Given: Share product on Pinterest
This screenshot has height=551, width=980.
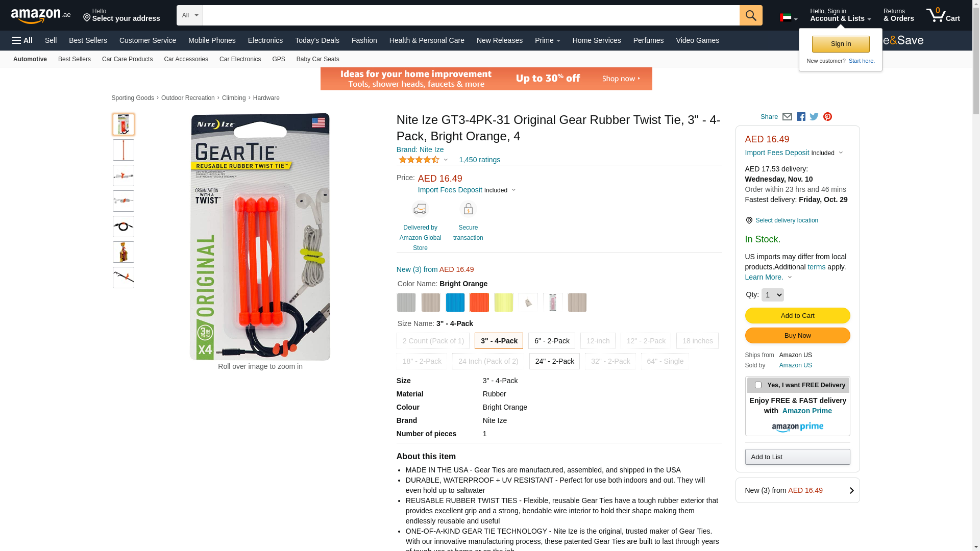Looking at the screenshot, I should (x=827, y=117).
